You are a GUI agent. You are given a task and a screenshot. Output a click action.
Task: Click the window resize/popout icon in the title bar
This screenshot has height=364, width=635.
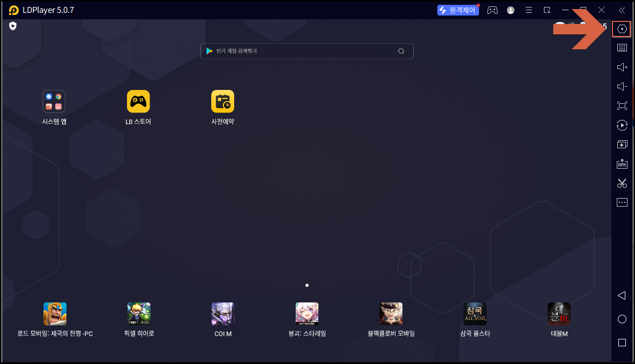pyautogui.click(x=547, y=10)
